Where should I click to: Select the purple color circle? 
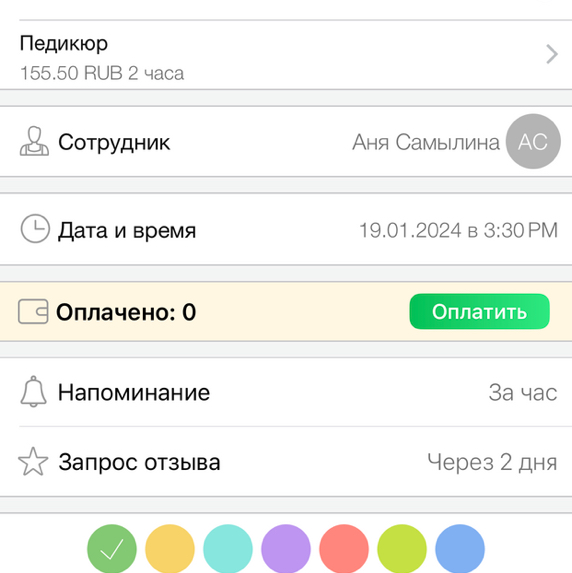click(x=286, y=549)
